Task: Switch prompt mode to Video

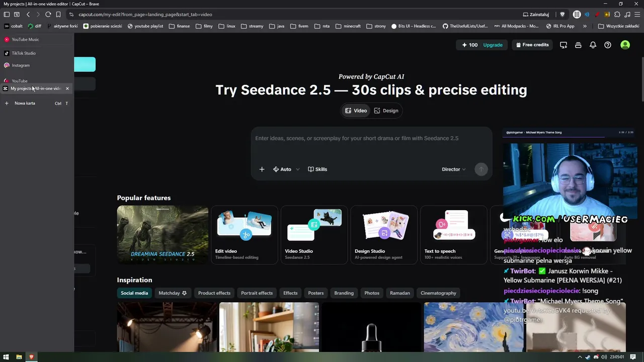Action: click(x=356, y=111)
